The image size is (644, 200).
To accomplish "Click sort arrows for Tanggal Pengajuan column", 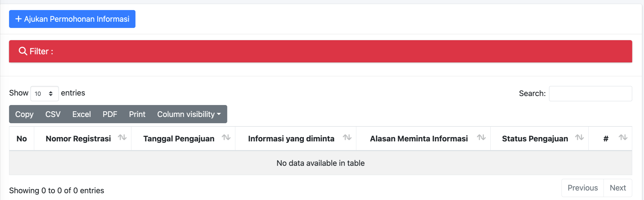I will pyautogui.click(x=226, y=138).
